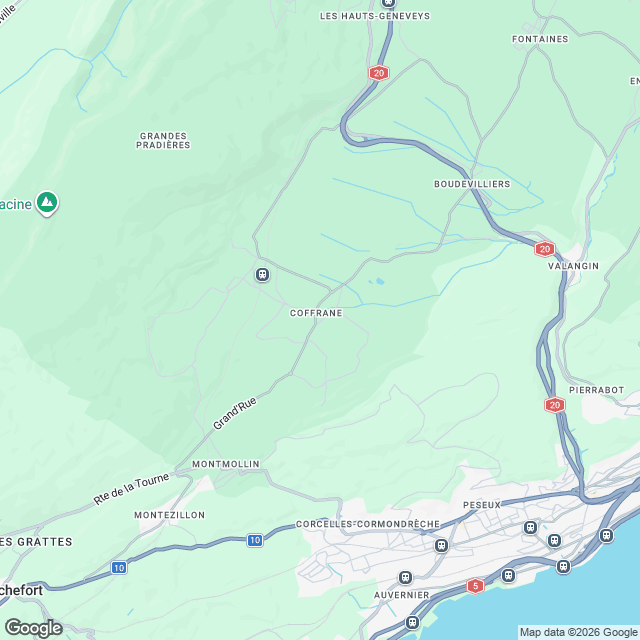Open the Map data ©2026 Google attribution
This screenshot has height=640, width=640.
point(579,632)
